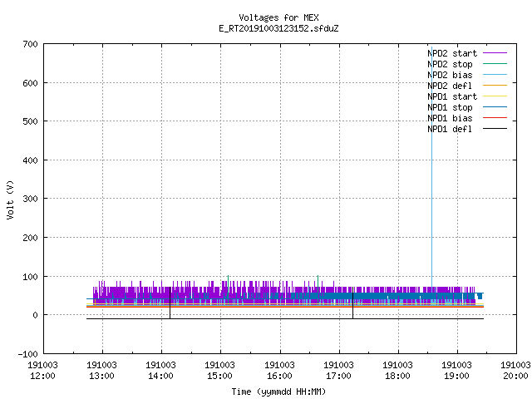532x399 pixels.
Task: Click the 191003 19:00 x-axis tick label
Action: click(x=456, y=371)
